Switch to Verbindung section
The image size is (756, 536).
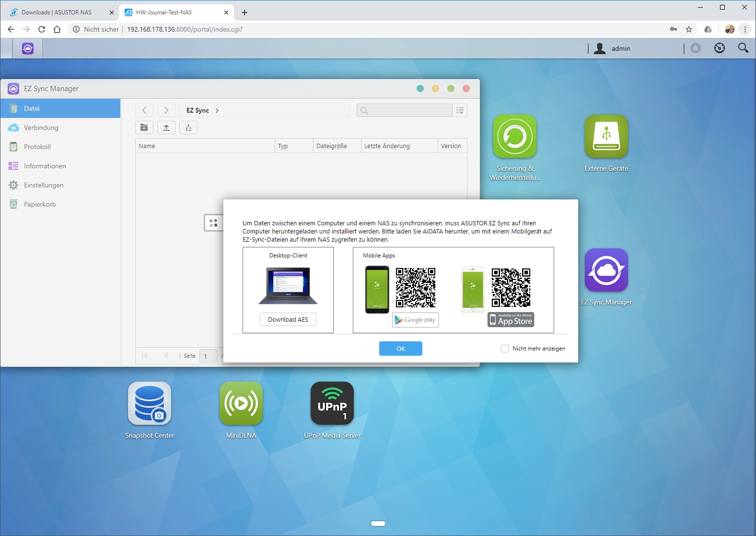click(60, 128)
